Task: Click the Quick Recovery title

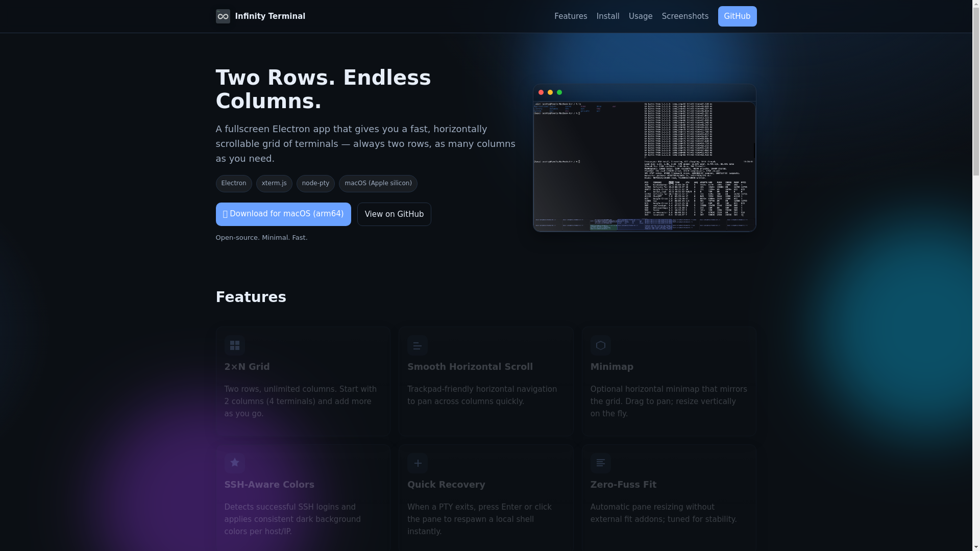Action: click(x=446, y=485)
